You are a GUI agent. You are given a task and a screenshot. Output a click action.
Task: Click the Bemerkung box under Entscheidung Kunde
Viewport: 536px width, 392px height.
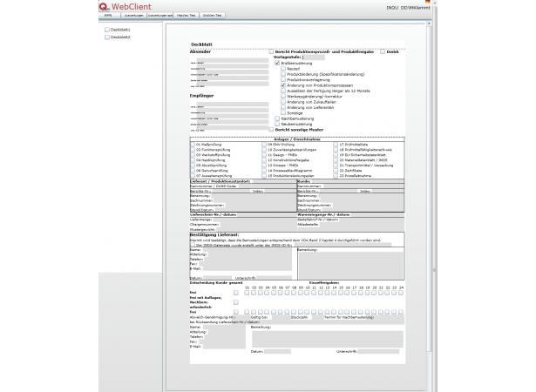click(x=328, y=339)
